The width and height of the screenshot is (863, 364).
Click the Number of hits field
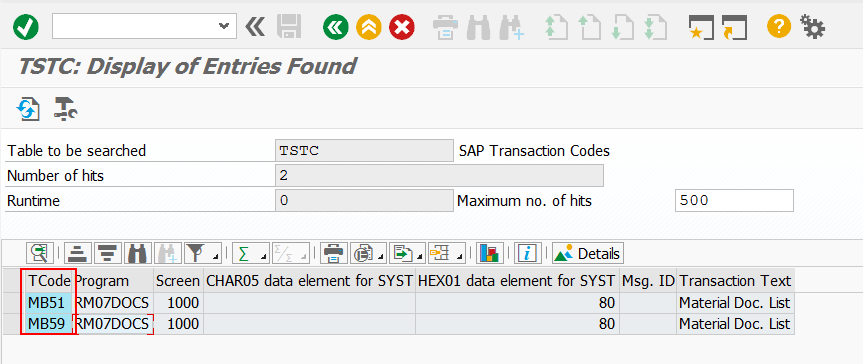(x=439, y=176)
